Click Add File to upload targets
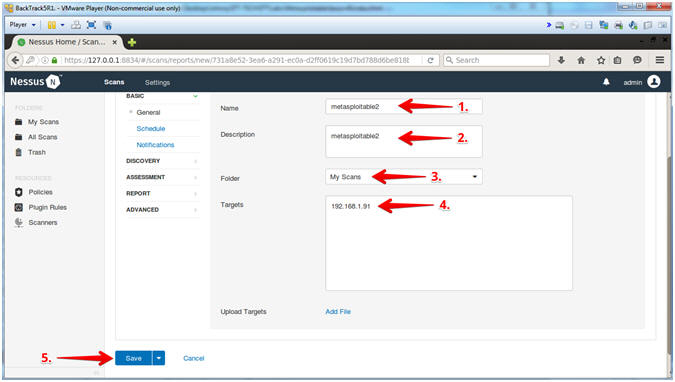The width and height of the screenshot is (675, 382). coord(338,311)
